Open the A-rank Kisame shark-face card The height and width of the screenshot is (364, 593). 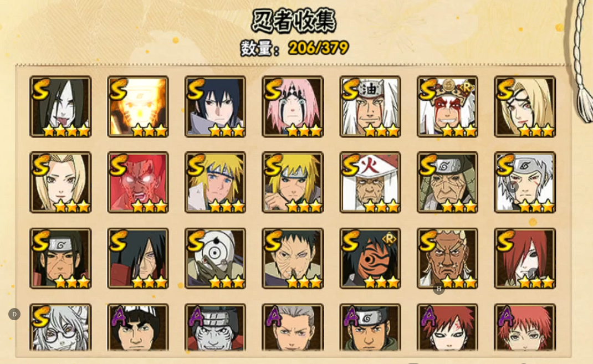point(215,327)
